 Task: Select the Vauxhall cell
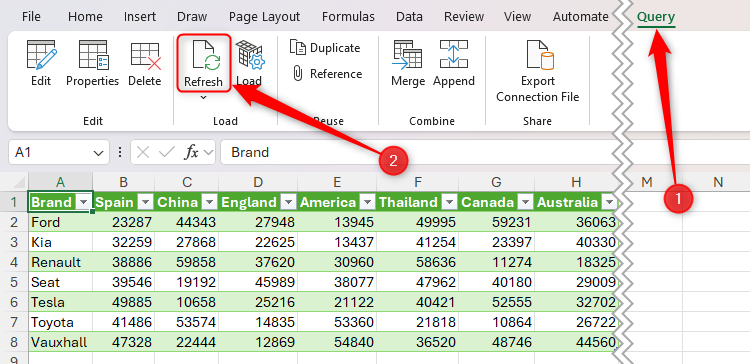[60, 342]
